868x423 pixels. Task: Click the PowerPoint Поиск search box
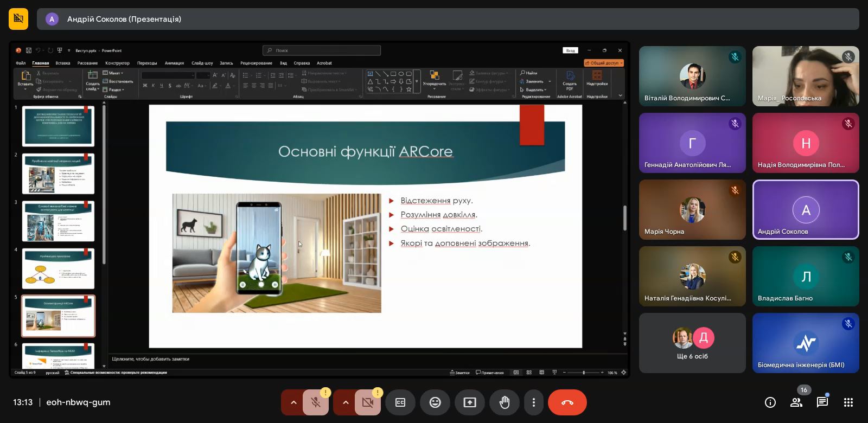click(x=322, y=50)
